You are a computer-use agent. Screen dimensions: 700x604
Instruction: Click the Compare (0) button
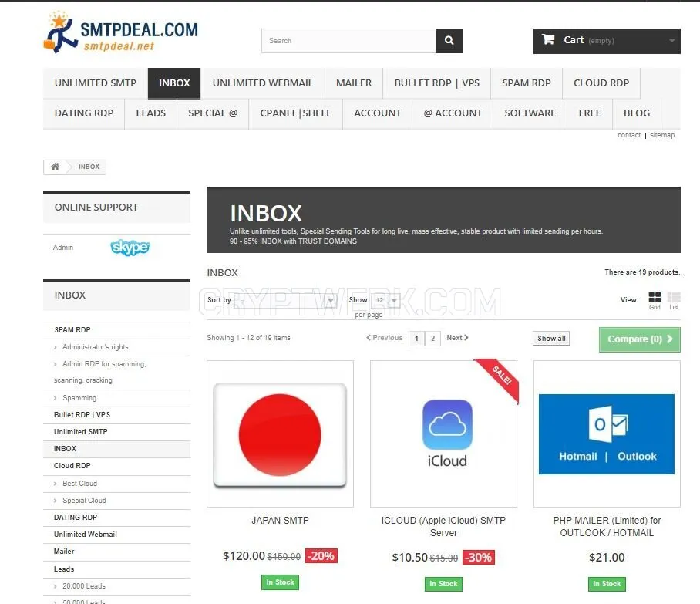(x=640, y=339)
